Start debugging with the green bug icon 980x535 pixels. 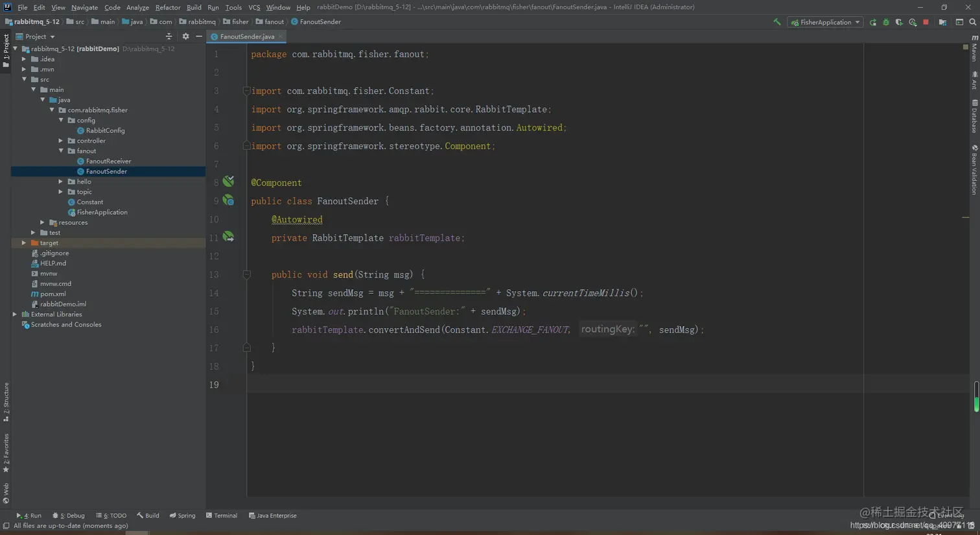[x=886, y=22]
